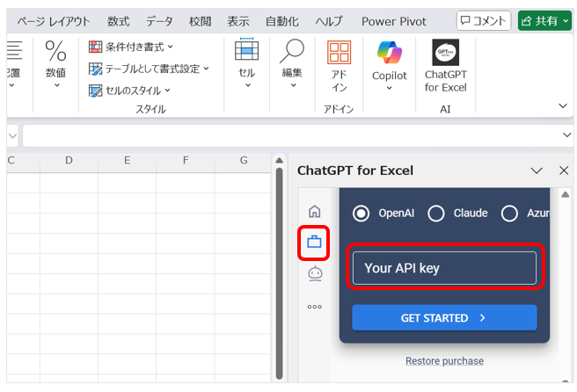
Task: Collapse the ribbon with the chevron
Action: pyautogui.click(x=563, y=105)
